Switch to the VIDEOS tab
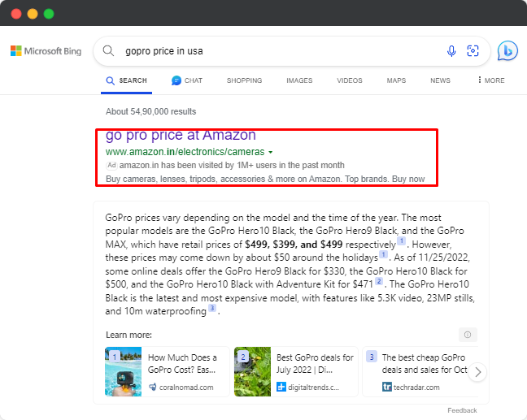This screenshot has height=420, width=527. [350, 80]
